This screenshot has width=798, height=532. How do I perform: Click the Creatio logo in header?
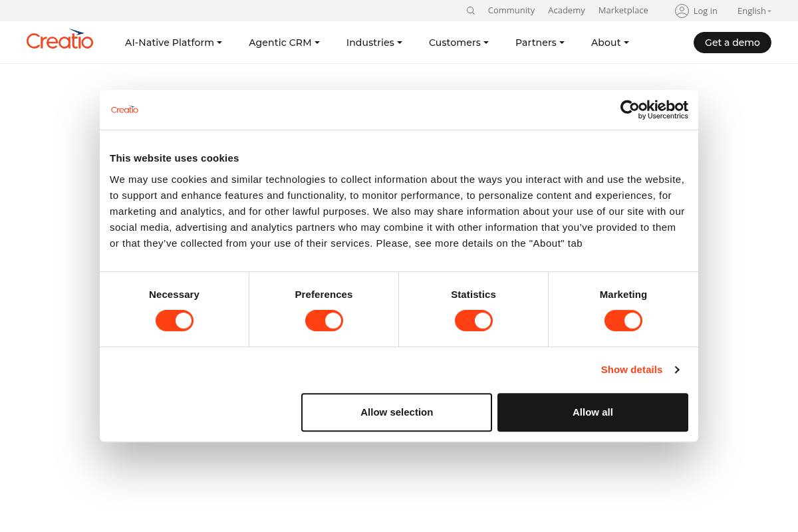(x=60, y=40)
